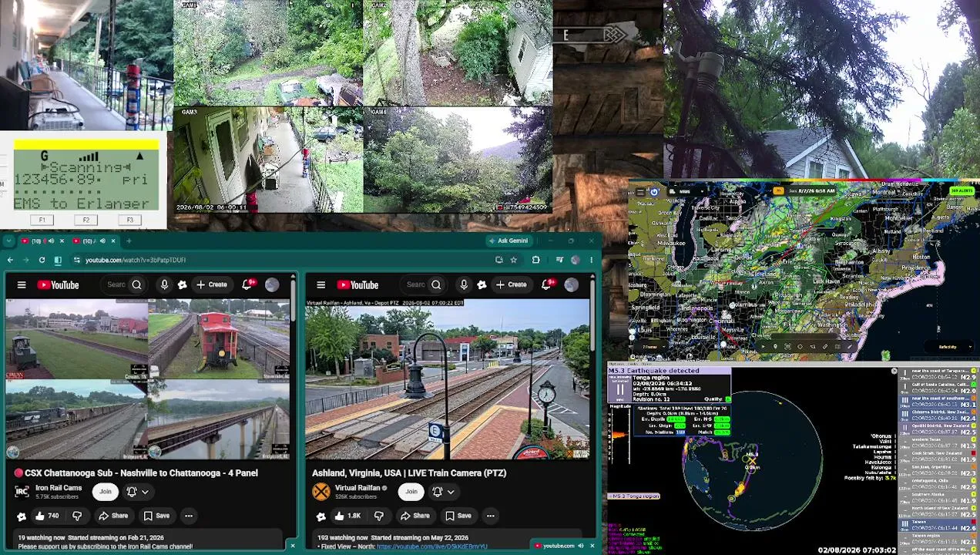
Task: Click search magnifier in left YouTube pane
Action: coord(136,285)
